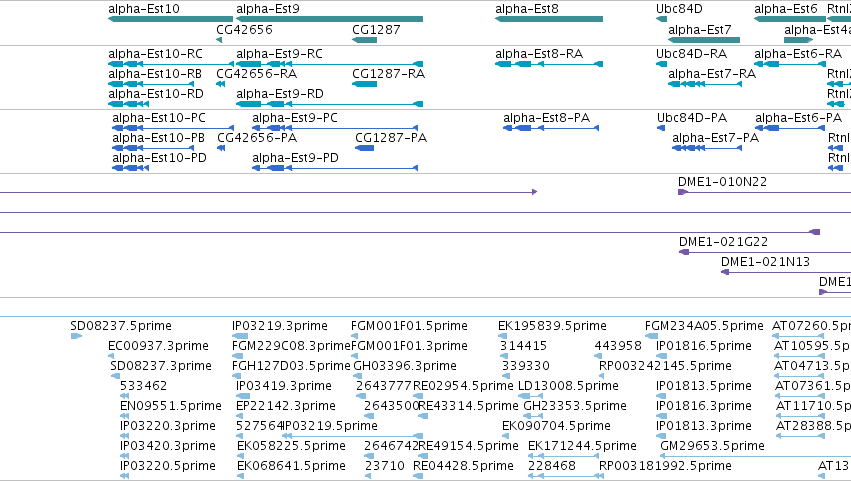851x481 pixels.
Task: Click EST GH23353.5prime
Action: click(534, 416)
